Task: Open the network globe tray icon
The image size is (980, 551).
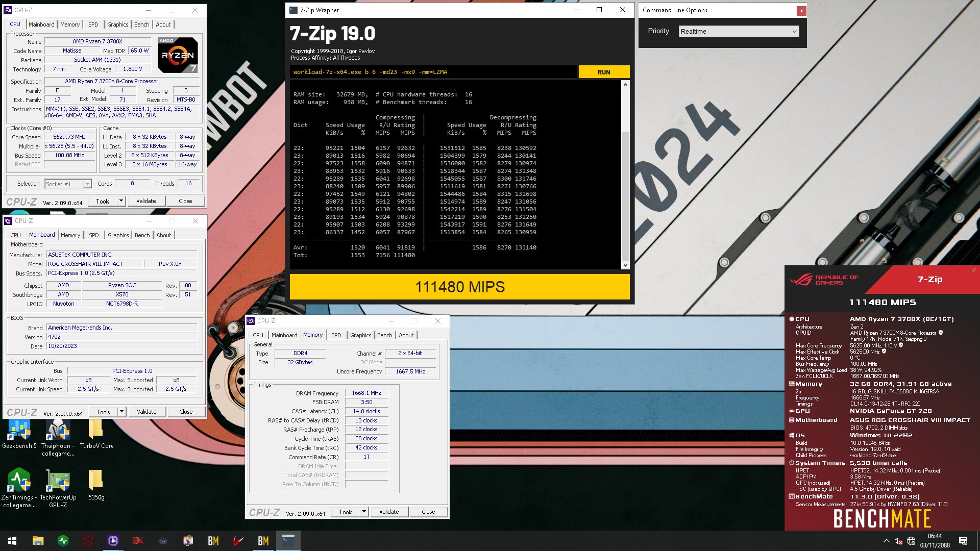Action: click(911, 541)
